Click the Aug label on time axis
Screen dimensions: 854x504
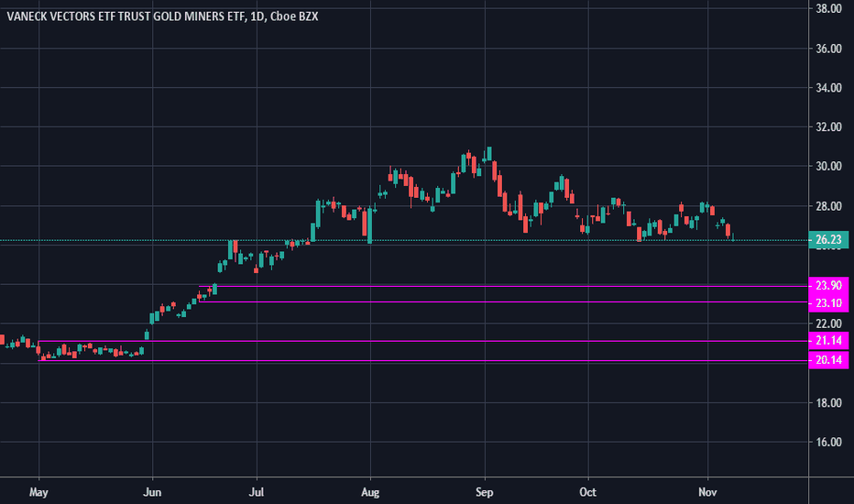(x=370, y=493)
